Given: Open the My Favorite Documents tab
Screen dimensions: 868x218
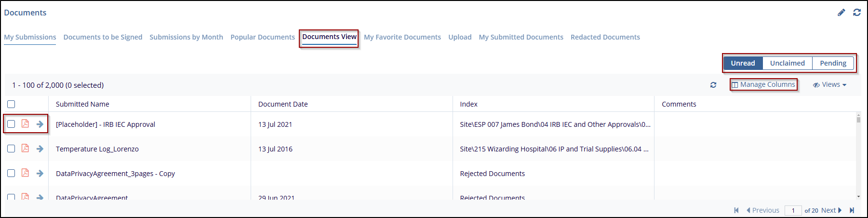Looking at the screenshot, I should tap(402, 37).
